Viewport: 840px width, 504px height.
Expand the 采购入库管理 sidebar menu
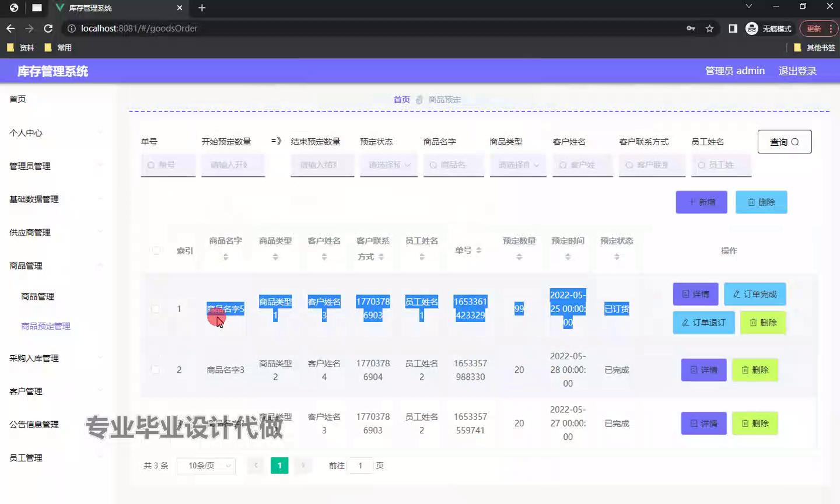[x=34, y=358]
